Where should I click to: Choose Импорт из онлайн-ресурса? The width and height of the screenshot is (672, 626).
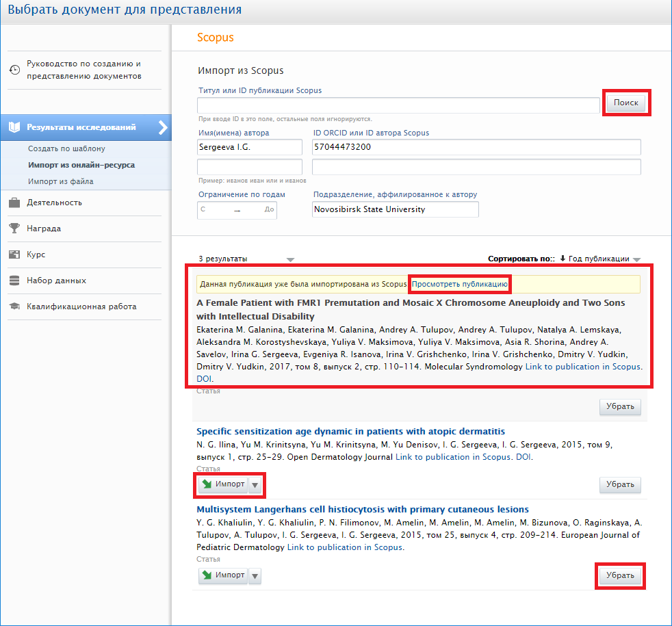pyautogui.click(x=81, y=165)
